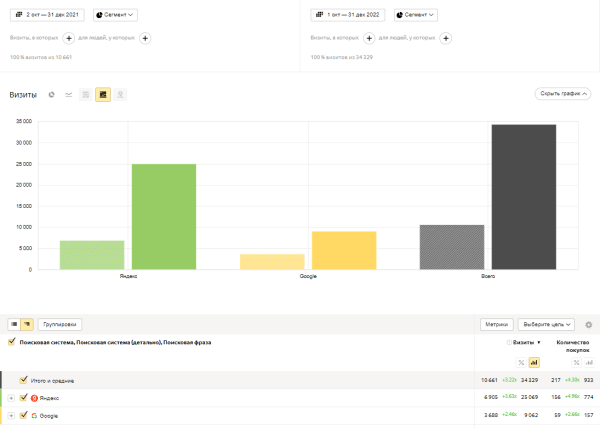Image resolution: width=600 pixels, height=428 pixels.
Task: Click Скрыть график to hide chart
Action: 563,94
